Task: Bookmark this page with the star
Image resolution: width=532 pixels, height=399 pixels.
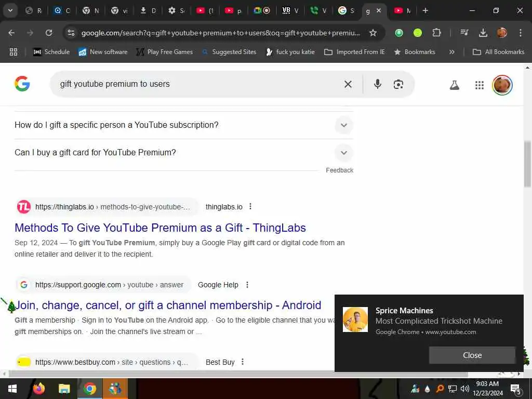Action: coord(373,33)
